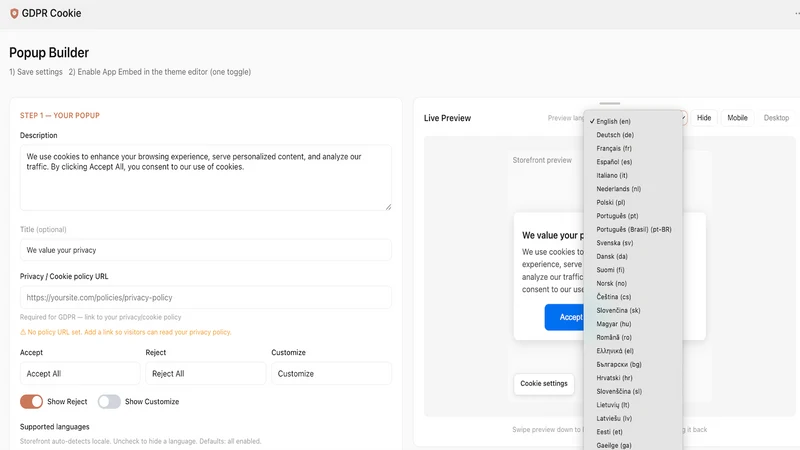
Task: Open Cookie settings in storefront preview
Action: click(544, 384)
